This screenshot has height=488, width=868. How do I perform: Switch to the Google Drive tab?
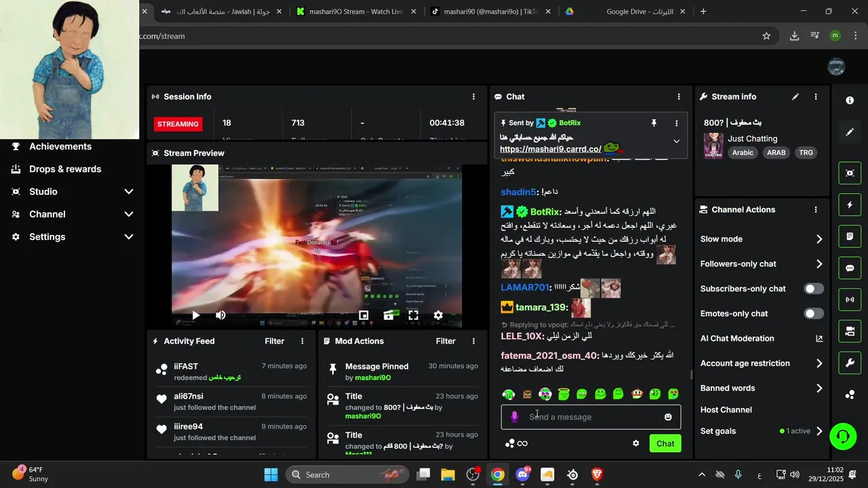[626, 12]
